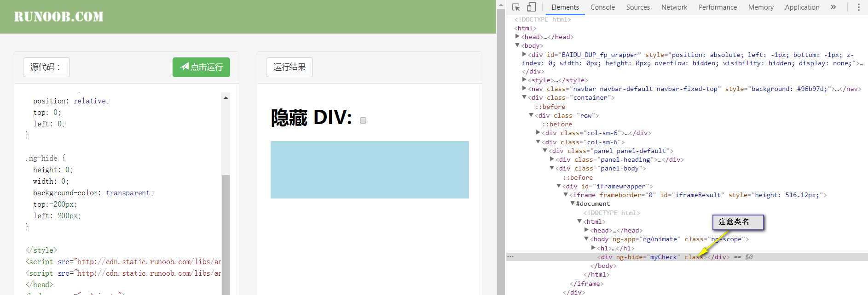Screen dimensions: 868x295
Task: Expand the panel-heading div
Action: [x=552, y=159]
